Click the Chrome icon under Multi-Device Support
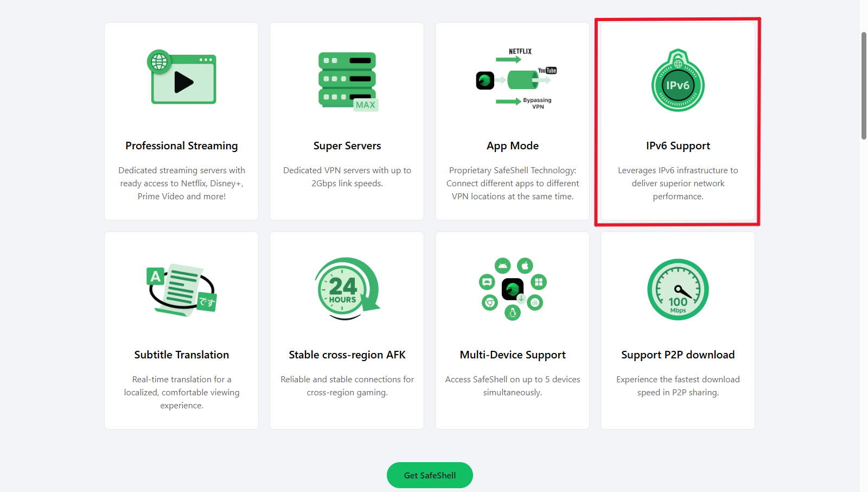Image resolution: width=868 pixels, height=492 pixels. pyautogui.click(x=489, y=303)
